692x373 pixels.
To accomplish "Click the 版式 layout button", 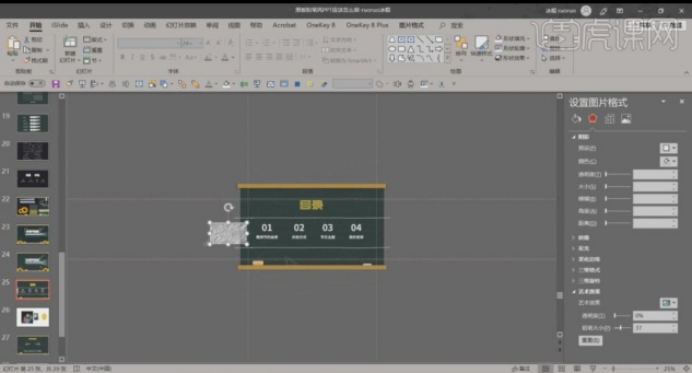I will pos(95,40).
